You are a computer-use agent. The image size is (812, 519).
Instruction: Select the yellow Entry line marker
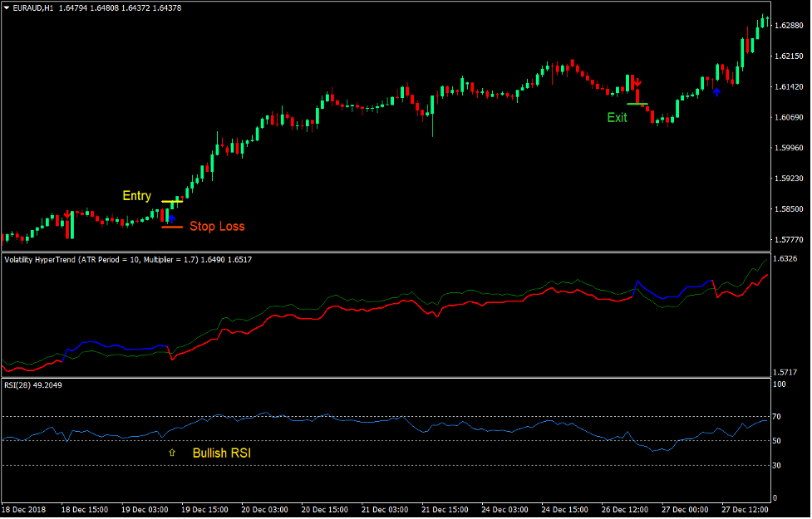click(172, 201)
